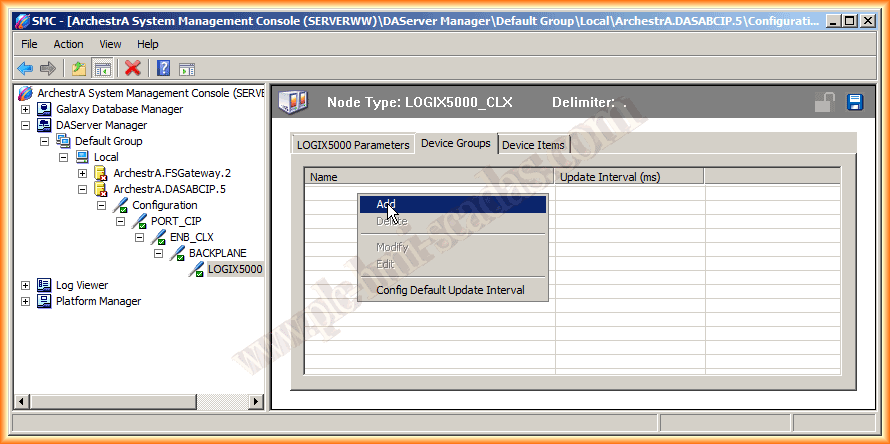Click the Show/Hide Action Pane toolbar icon
The height and width of the screenshot is (444, 890).
click(187, 68)
